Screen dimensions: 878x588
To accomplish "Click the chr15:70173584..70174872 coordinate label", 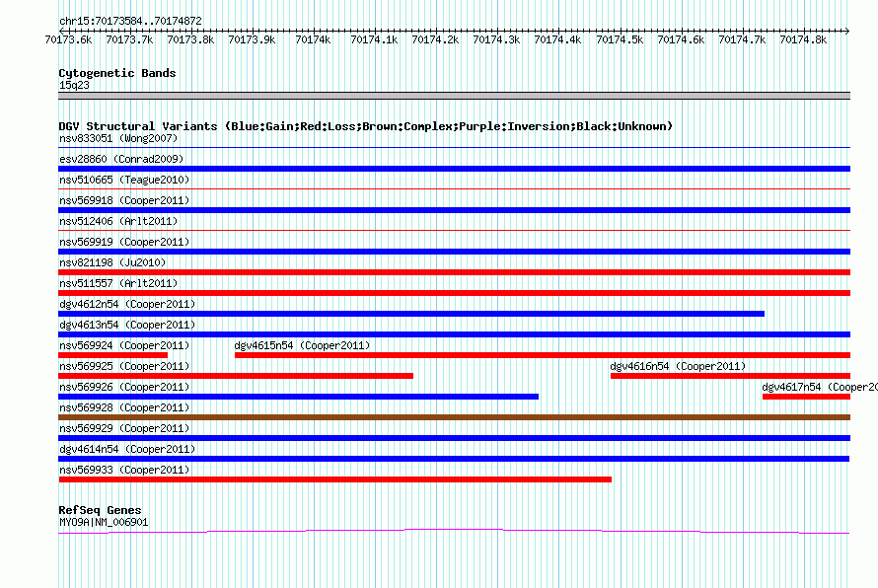I will (130, 21).
